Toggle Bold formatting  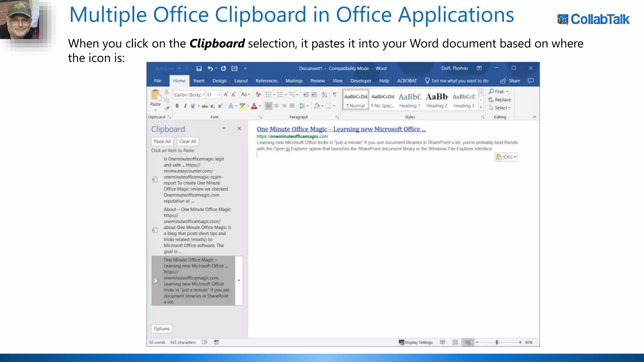(177, 106)
